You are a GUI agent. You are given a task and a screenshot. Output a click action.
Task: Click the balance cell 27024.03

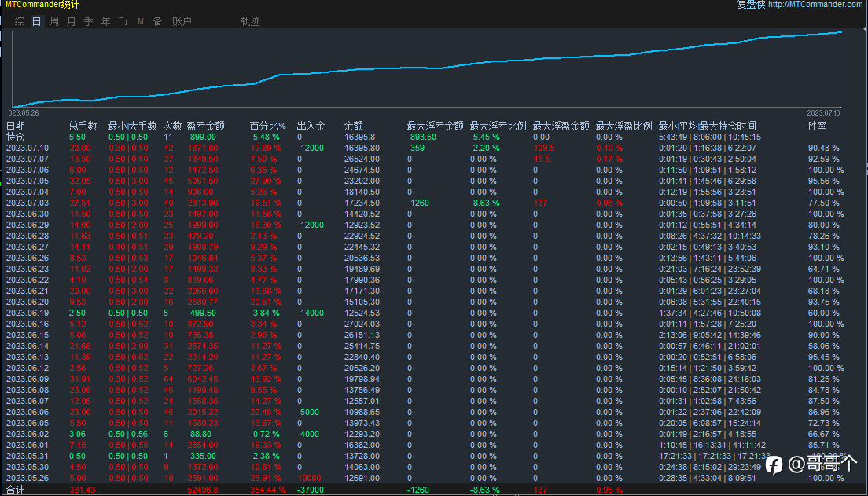[x=362, y=325]
